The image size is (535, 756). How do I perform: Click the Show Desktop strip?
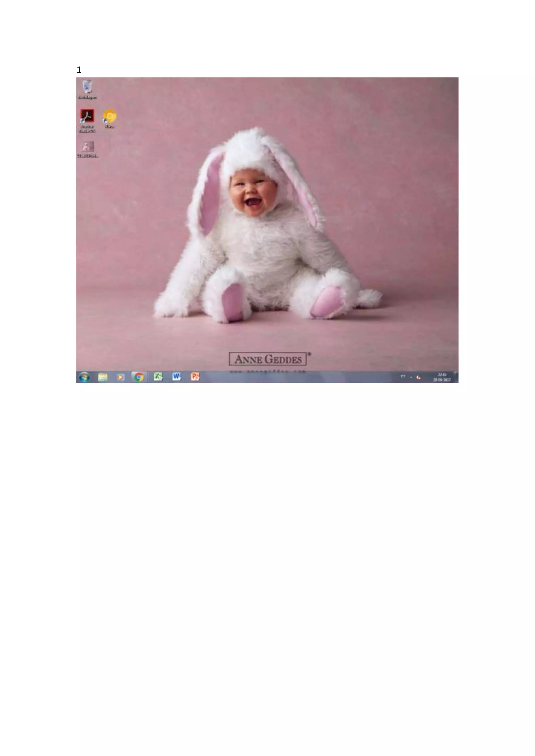[457, 377]
